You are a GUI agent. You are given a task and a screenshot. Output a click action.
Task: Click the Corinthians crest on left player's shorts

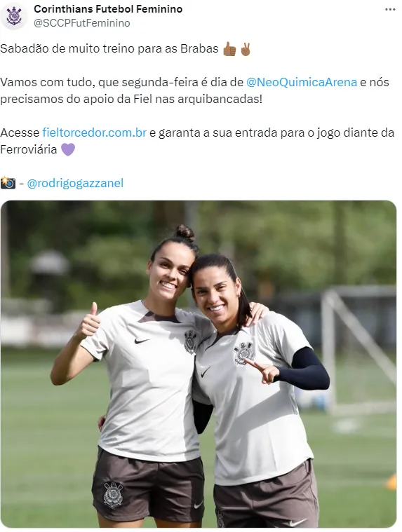coord(113,495)
